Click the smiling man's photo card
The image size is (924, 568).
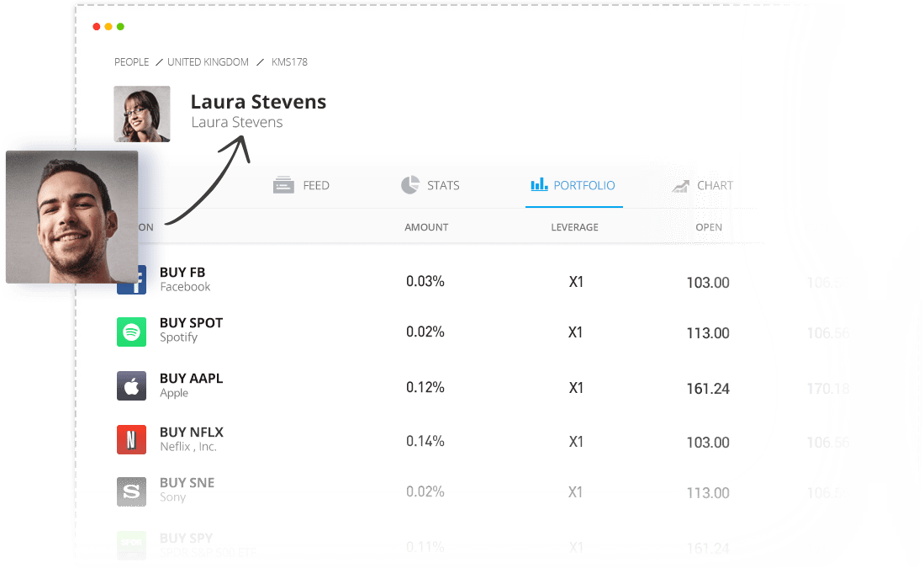[x=71, y=217]
